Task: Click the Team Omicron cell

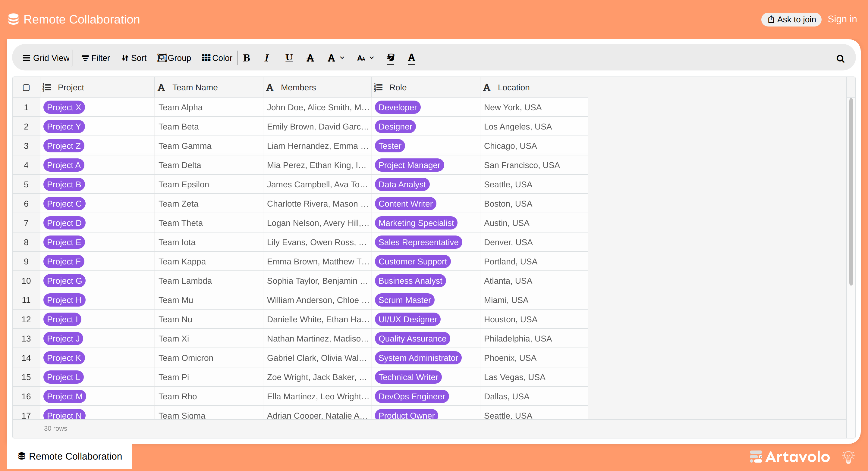Action: [x=209, y=358]
